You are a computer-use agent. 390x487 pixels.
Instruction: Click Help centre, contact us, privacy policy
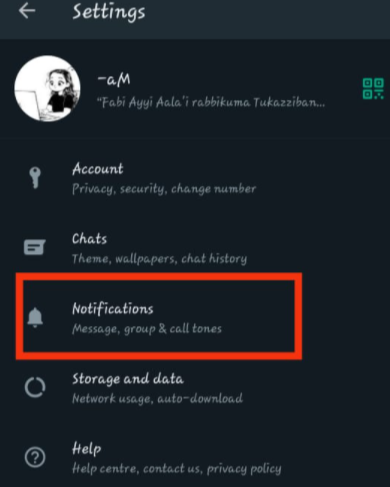point(177,469)
